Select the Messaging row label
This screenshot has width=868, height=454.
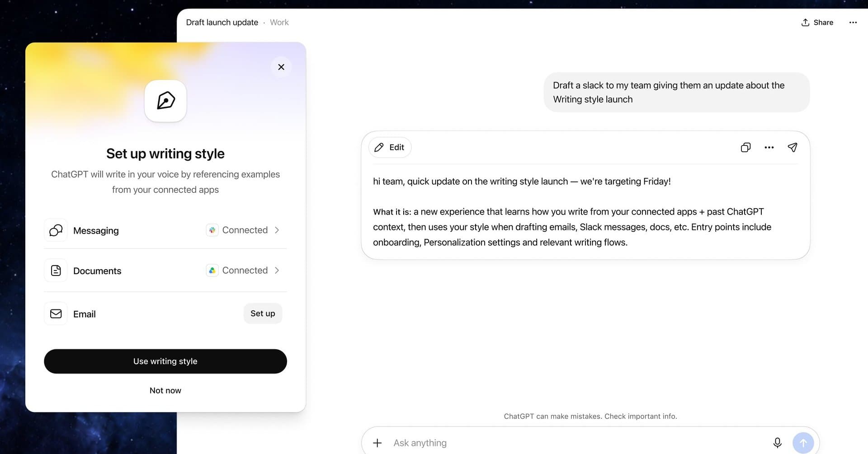(x=96, y=230)
